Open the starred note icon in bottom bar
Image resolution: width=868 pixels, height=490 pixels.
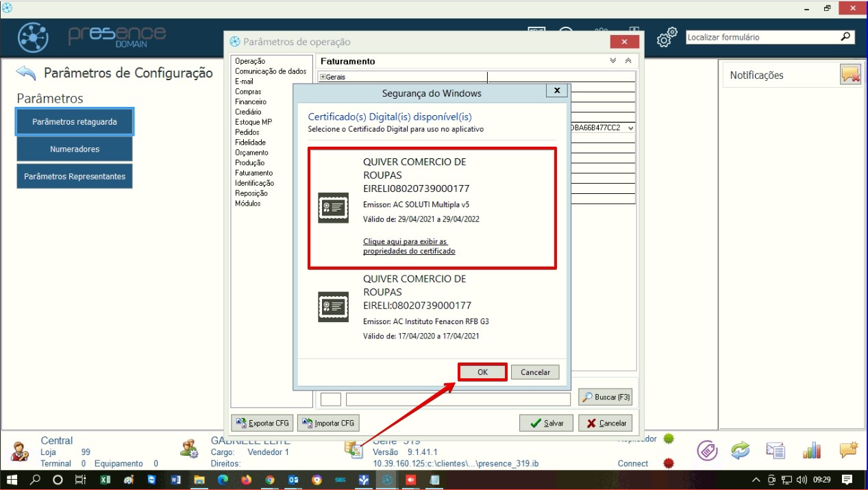coord(848,450)
